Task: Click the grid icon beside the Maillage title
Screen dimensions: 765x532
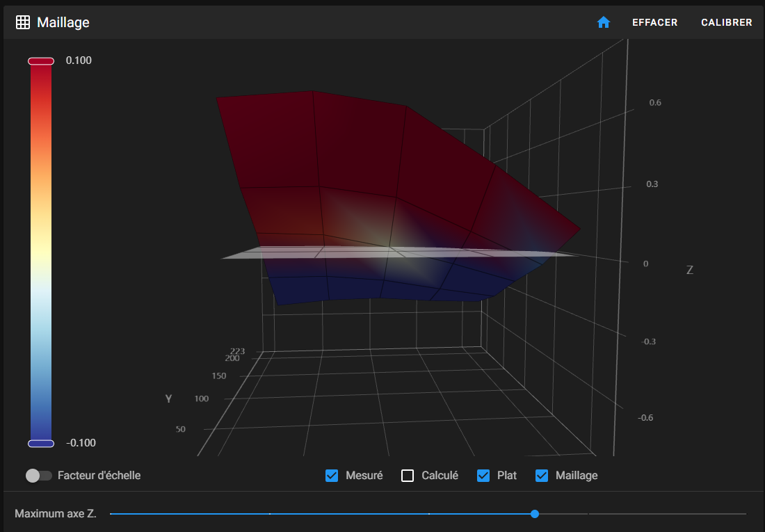Action: coord(23,22)
